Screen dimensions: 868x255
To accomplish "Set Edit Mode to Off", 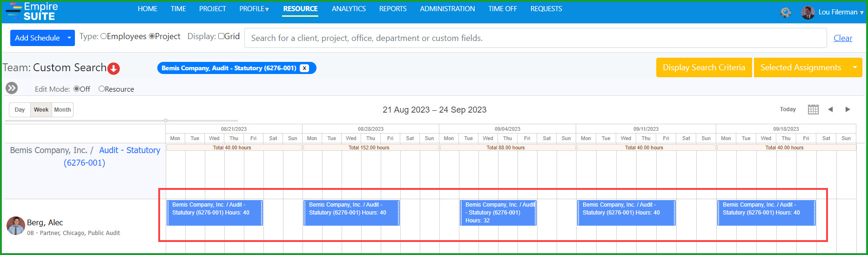I will tap(76, 89).
